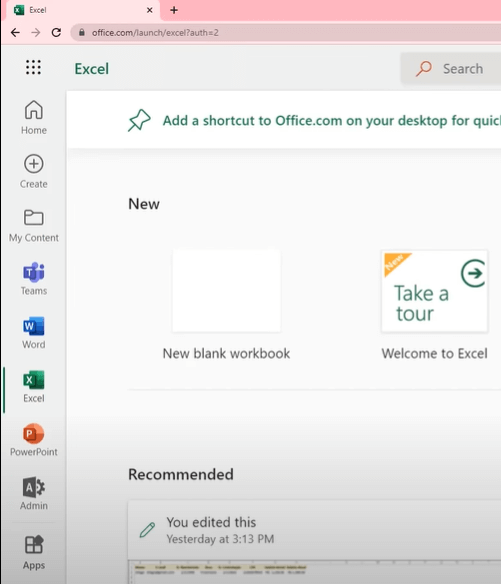
Task: Open the Apps page in the sidebar
Action: (34, 553)
